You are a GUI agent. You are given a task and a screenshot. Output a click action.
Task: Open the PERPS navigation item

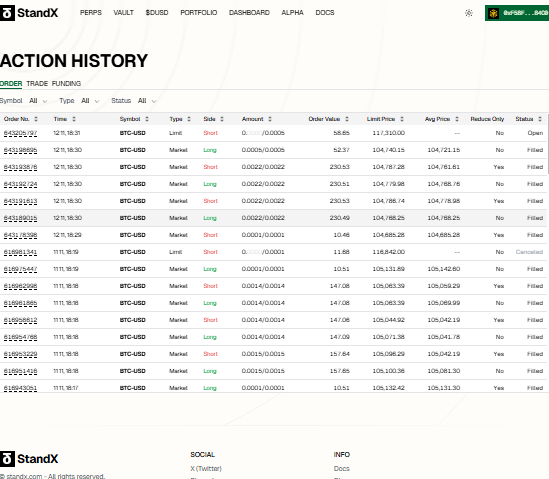(91, 13)
